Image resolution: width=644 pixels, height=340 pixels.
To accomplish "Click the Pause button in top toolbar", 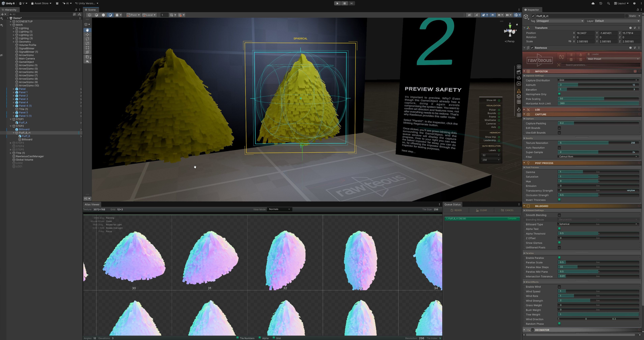I will 344,3.
